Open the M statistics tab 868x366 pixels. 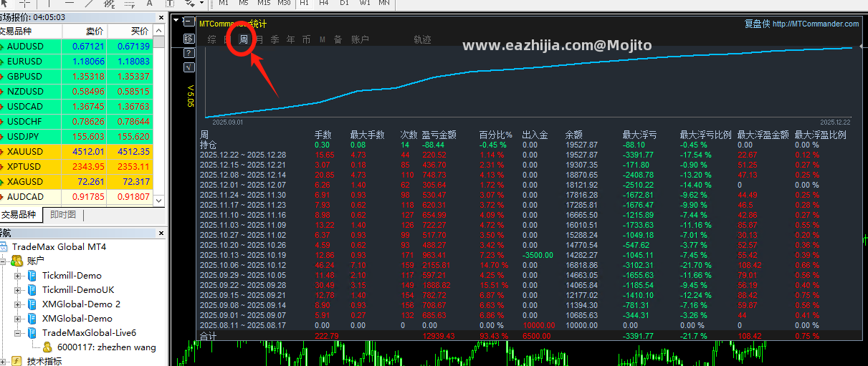pos(323,39)
